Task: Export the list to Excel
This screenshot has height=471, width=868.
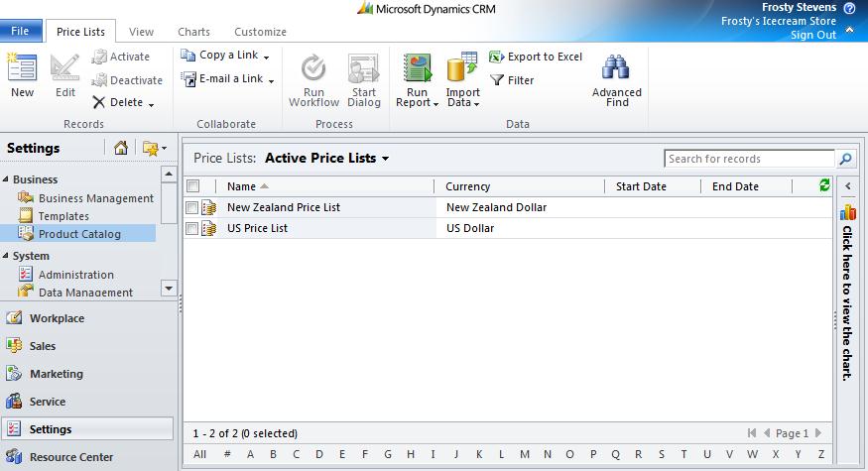Action: [536, 57]
